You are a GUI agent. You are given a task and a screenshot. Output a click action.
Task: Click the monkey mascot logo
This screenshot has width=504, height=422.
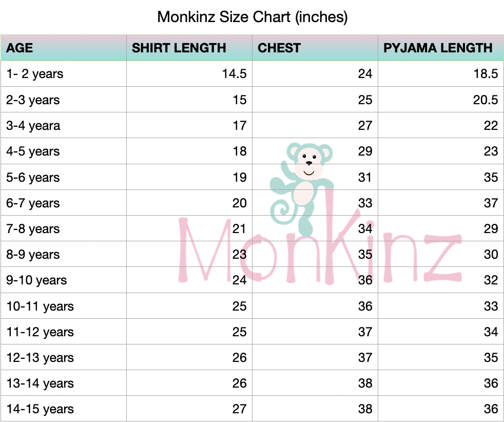pos(301,188)
